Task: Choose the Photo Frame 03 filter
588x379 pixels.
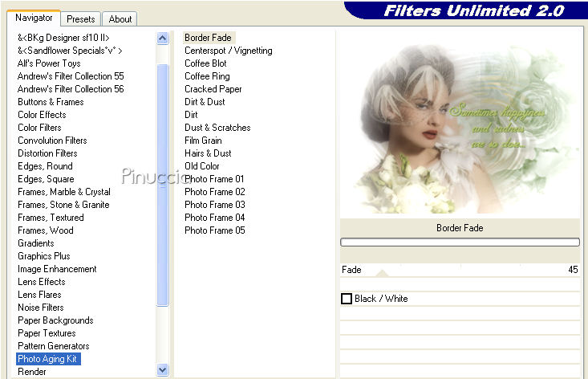Action: coord(214,205)
